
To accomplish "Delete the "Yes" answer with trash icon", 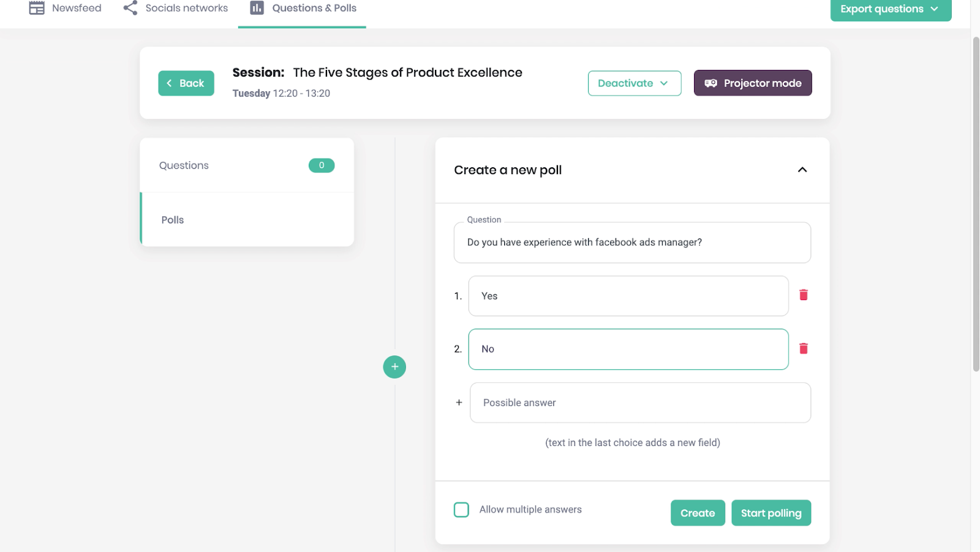I will 804,295.
